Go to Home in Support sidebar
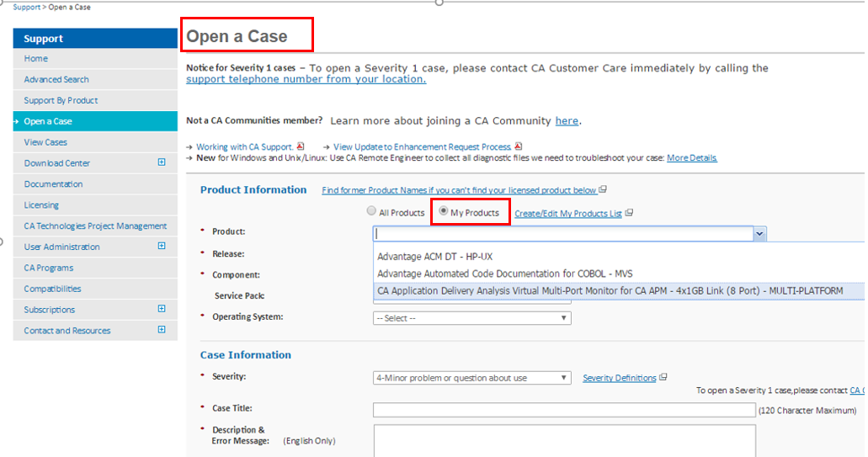 pyautogui.click(x=95, y=59)
